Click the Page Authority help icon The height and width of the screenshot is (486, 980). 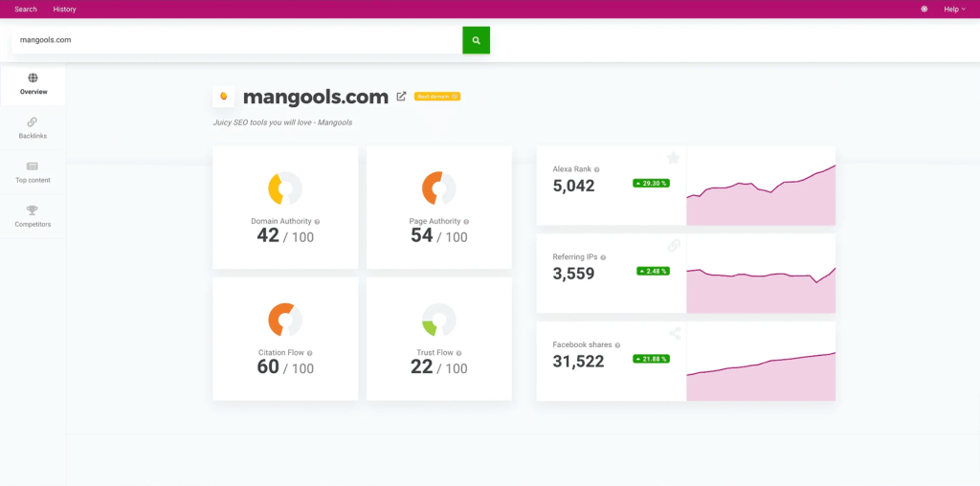(466, 222)
